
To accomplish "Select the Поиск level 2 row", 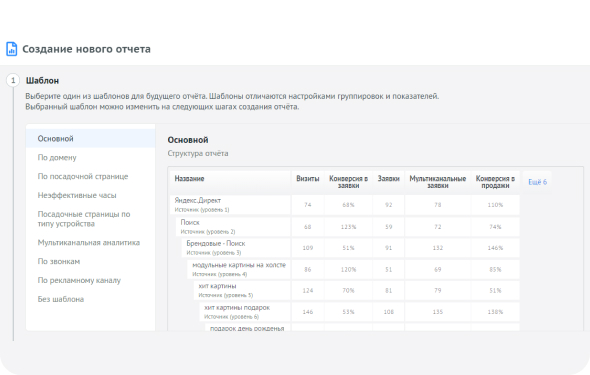I will tap(233, 226).
